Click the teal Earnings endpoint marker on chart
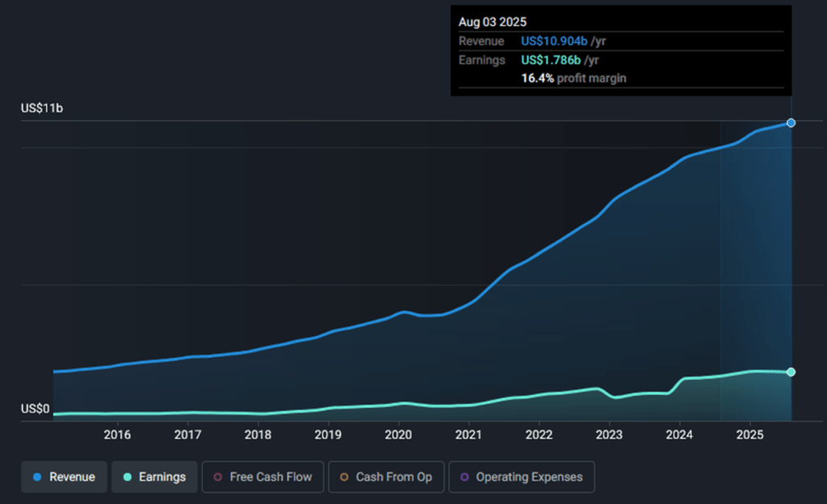Viewport: 827px width, 504px height. click(790, 372)
